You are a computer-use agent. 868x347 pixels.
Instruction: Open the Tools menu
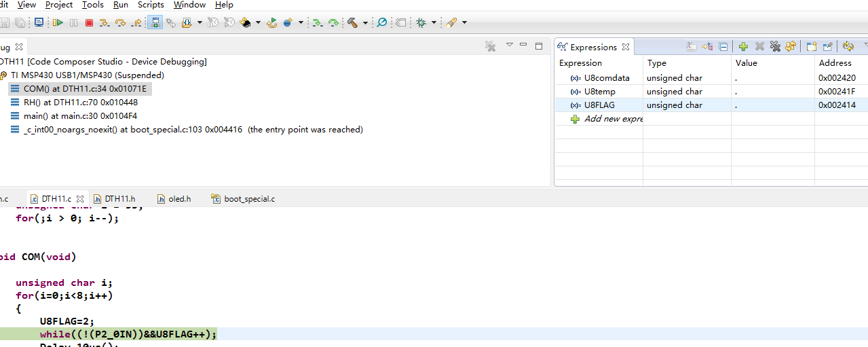click(x=93, y=5)
